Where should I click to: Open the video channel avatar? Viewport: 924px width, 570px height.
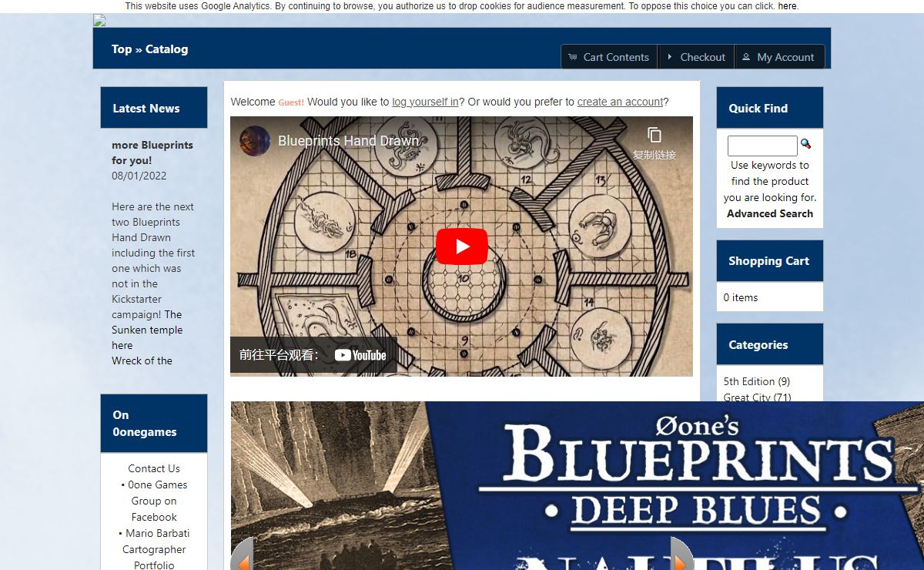(255, 141)
